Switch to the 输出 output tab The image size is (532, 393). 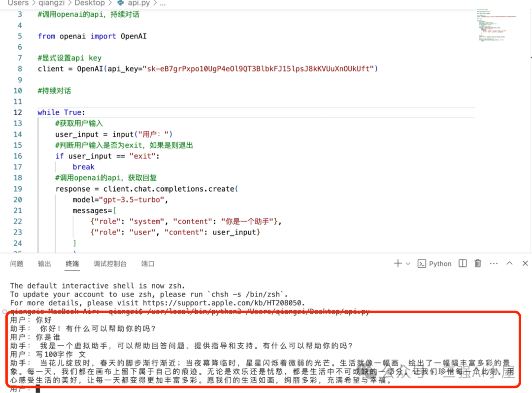coord(44,264)
